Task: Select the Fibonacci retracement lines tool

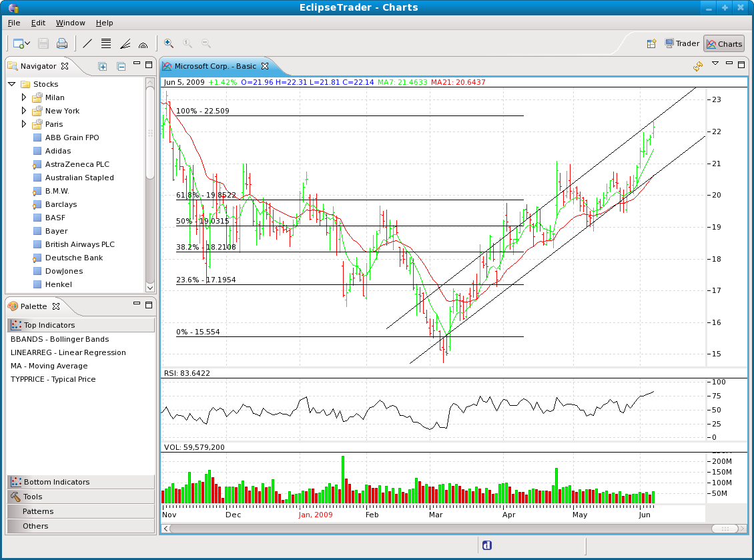Action: coord(106,44)
